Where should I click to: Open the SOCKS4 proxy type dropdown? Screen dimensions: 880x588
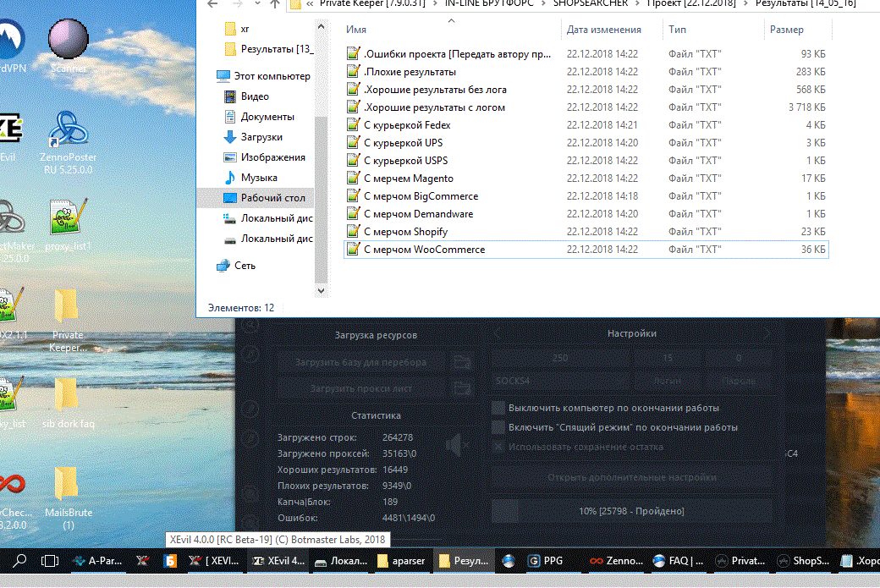(x=561, y=381)
